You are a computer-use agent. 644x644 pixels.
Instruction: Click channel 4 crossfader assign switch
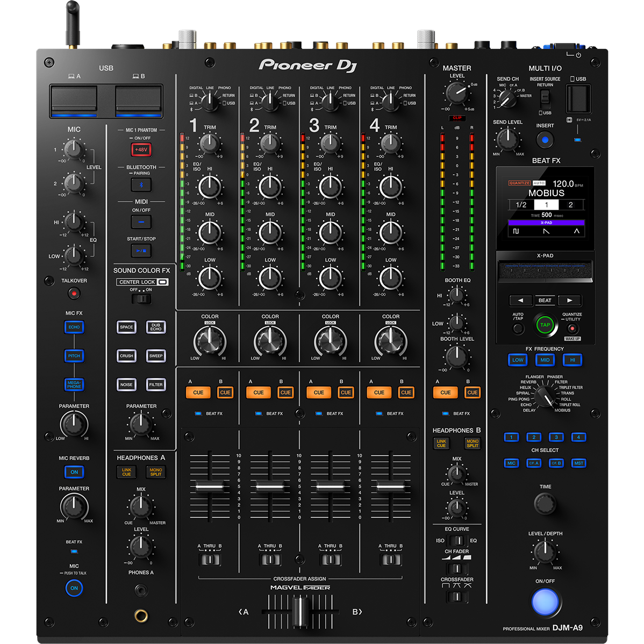pyautogui.click(x=391, y=560)
